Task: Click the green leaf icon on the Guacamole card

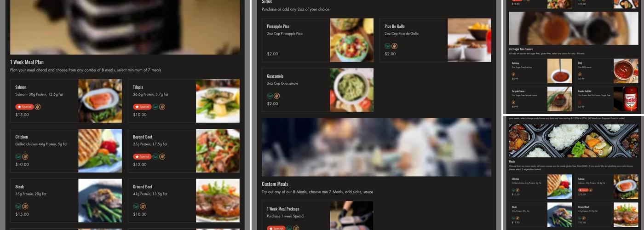Action: (270, 96)
